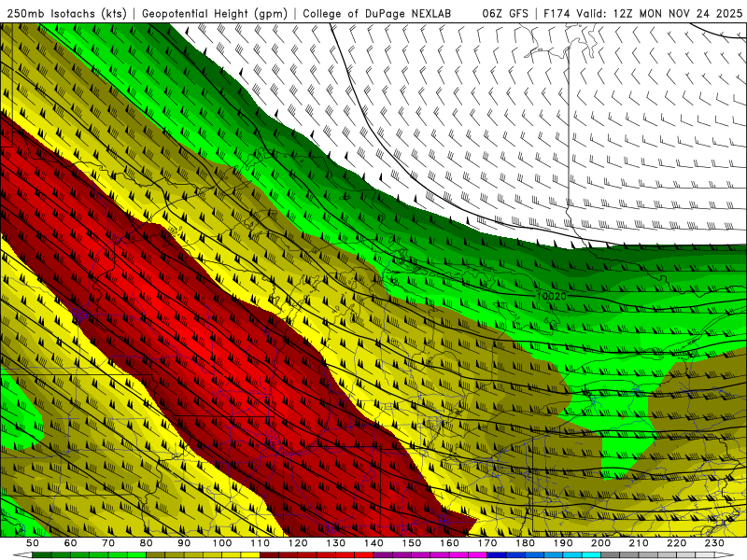Click the 130 knot legend label
The height and width of the screenshot is (560, 747).
pos(336,543)
